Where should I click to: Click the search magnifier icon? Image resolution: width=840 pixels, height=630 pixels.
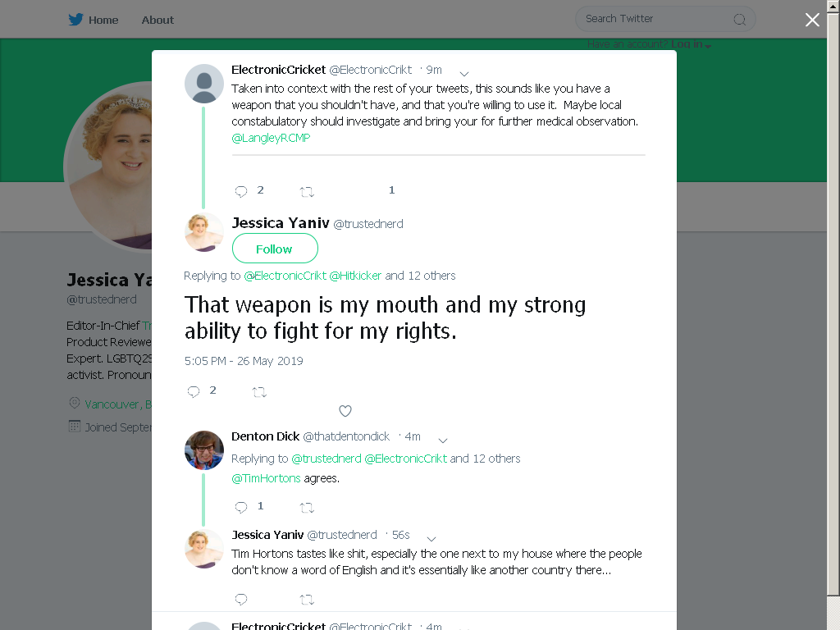pyautogui.click(x=739, y=20)
